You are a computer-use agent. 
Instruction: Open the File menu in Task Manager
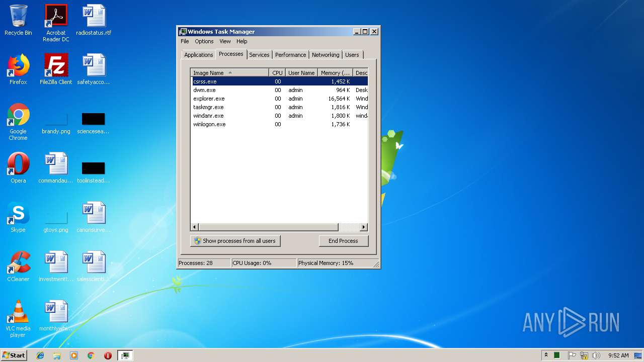(185, 41)
